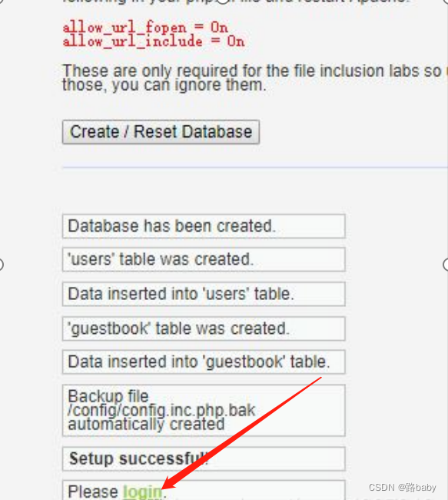The width and height of the screenshot is (448, 500).
Task: Click the "Data inserted into 'users' table" message
Action: 204,294
